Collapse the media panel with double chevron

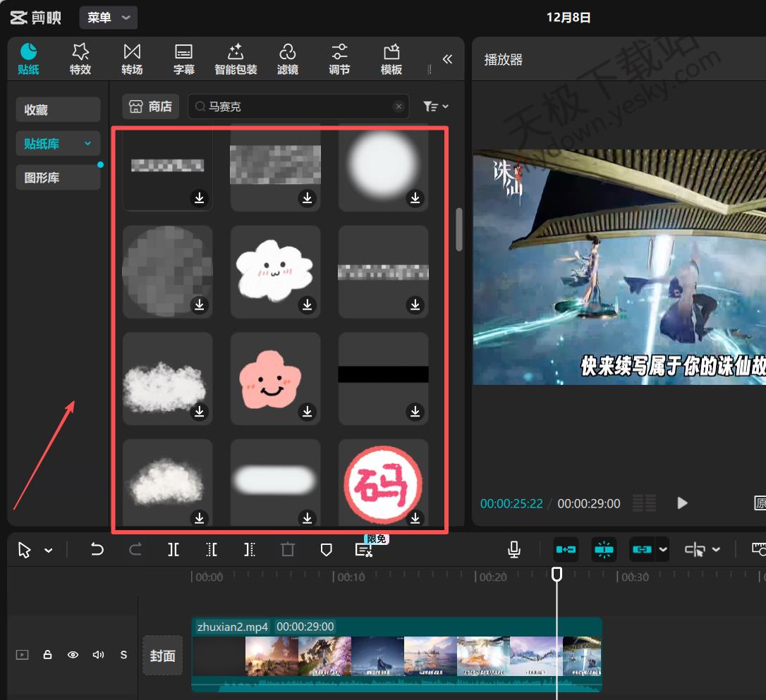pos(447,59)
